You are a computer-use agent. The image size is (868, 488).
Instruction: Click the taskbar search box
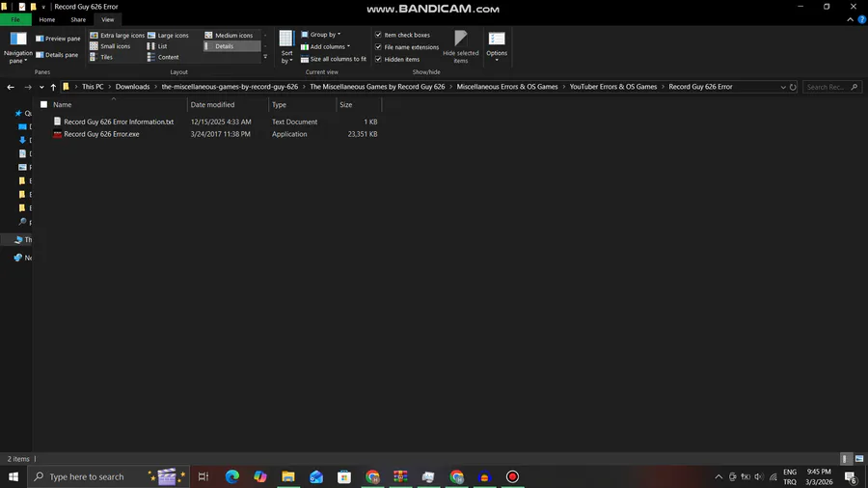pos(108,476)
